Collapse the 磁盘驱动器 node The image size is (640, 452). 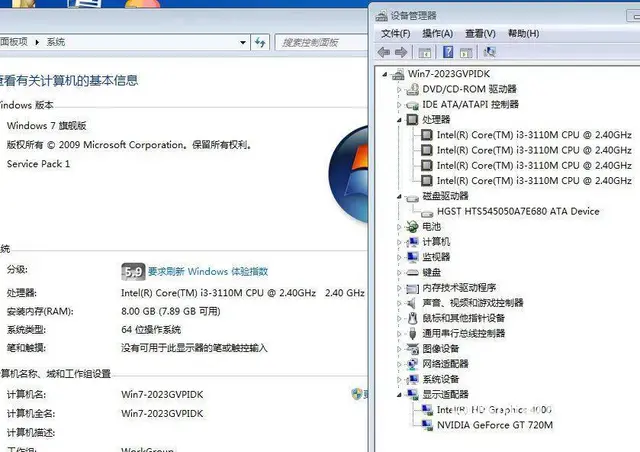coord(399,197)
